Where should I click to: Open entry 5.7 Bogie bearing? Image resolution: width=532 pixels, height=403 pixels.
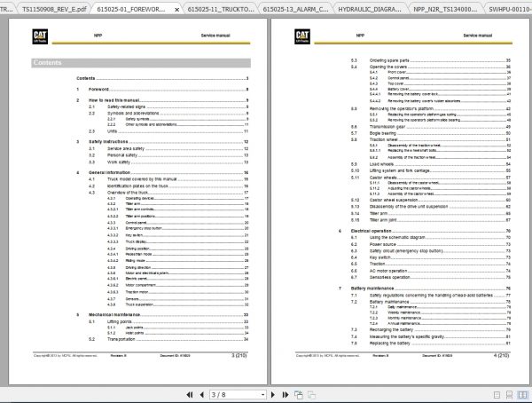[431, 133]
